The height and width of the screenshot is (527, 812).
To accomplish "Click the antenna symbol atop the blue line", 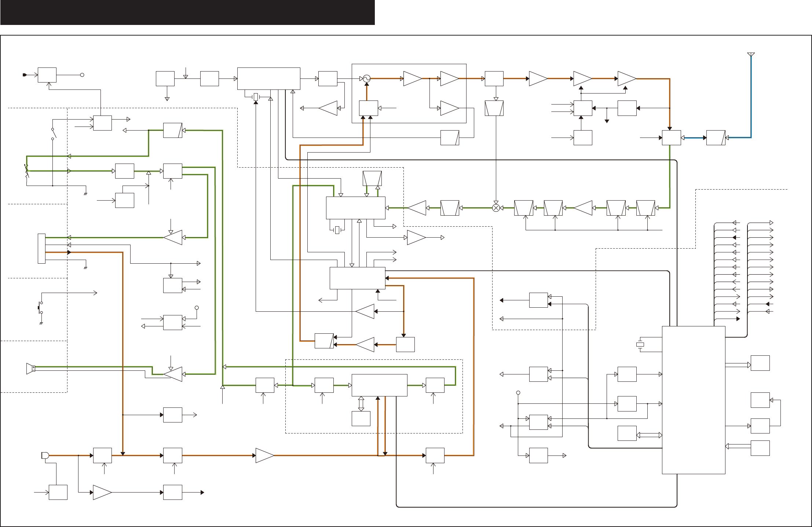I will click(x=751, y=55).
